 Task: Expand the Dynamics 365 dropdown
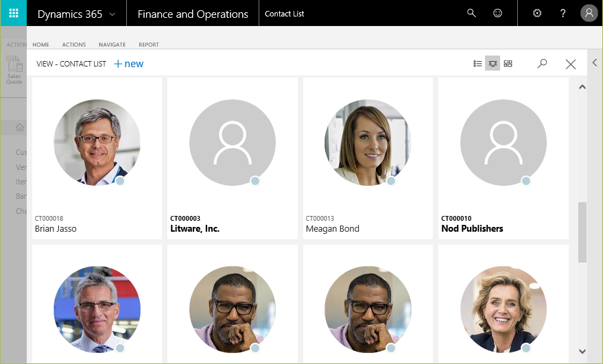click(112, 14)
